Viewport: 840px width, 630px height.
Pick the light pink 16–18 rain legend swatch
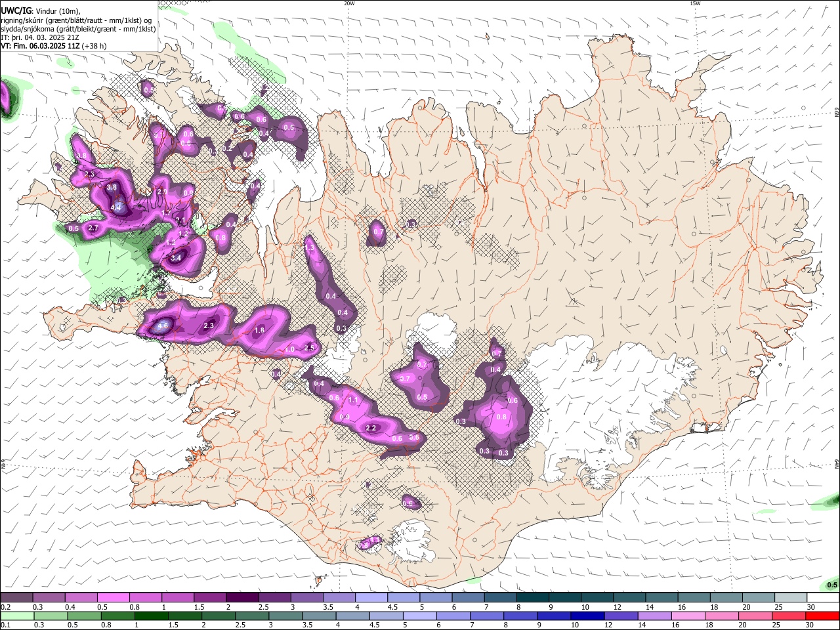tap(688, 616)
